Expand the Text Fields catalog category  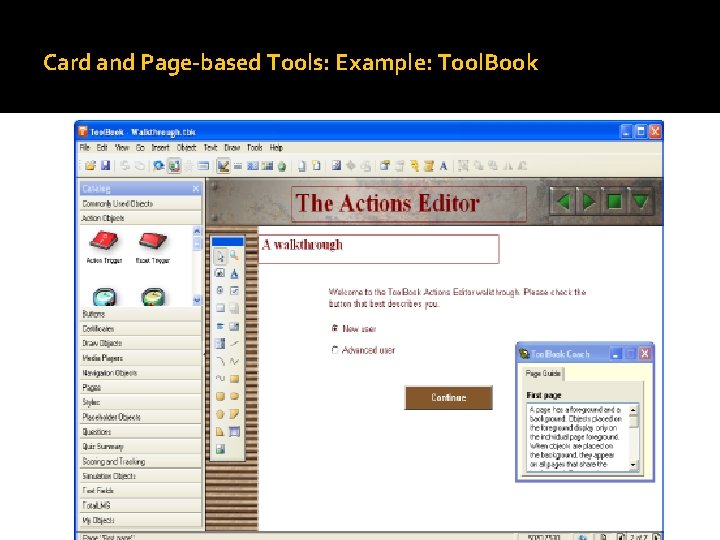pos(141,491)
